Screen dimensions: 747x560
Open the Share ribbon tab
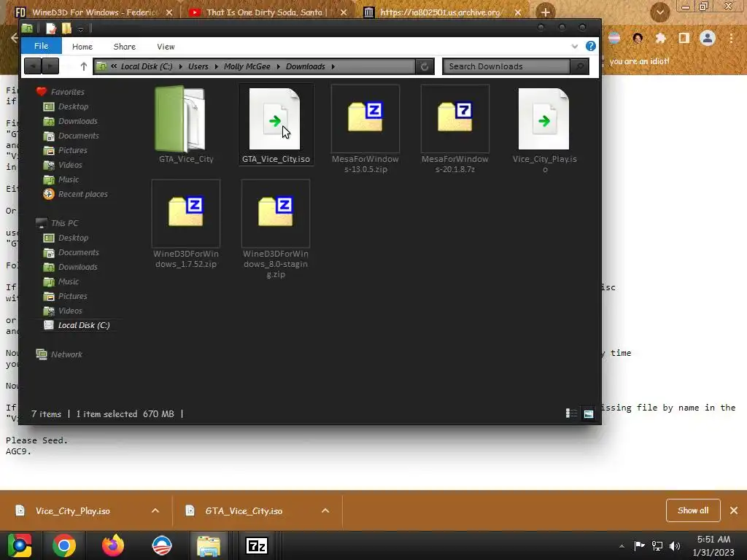[x=124, y=47]
